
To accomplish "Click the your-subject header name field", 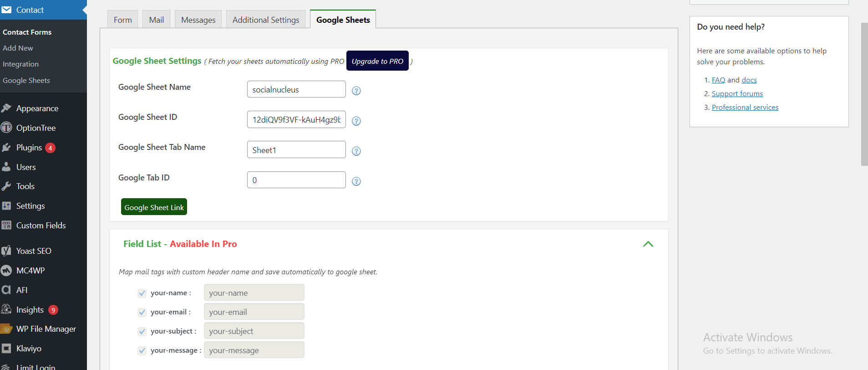I will click(x=254, y=331).
